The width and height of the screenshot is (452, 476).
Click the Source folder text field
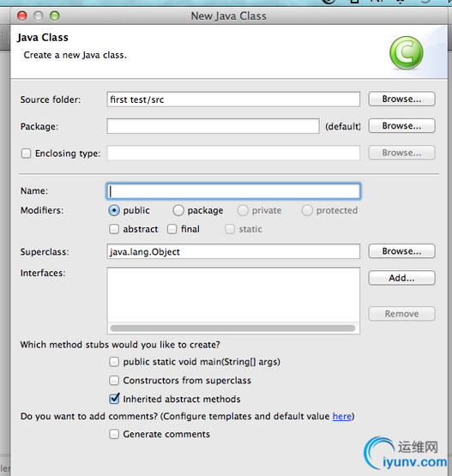click(233, 99)
